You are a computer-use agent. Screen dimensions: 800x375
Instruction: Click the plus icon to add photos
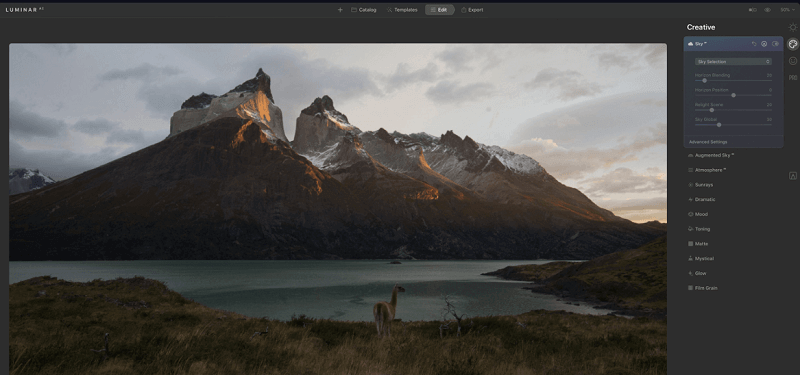pyautogui.click(x=340, y=10)
